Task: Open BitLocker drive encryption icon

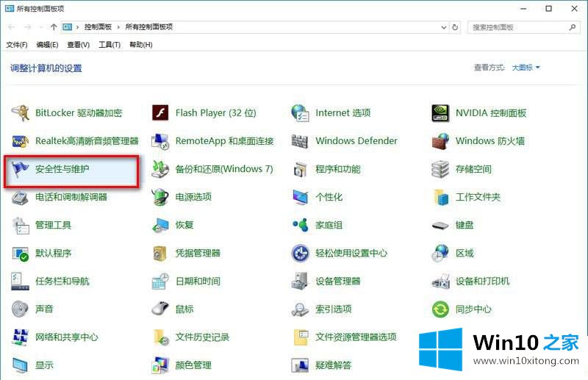Action: pyautogui.click(x=21, y=113)
